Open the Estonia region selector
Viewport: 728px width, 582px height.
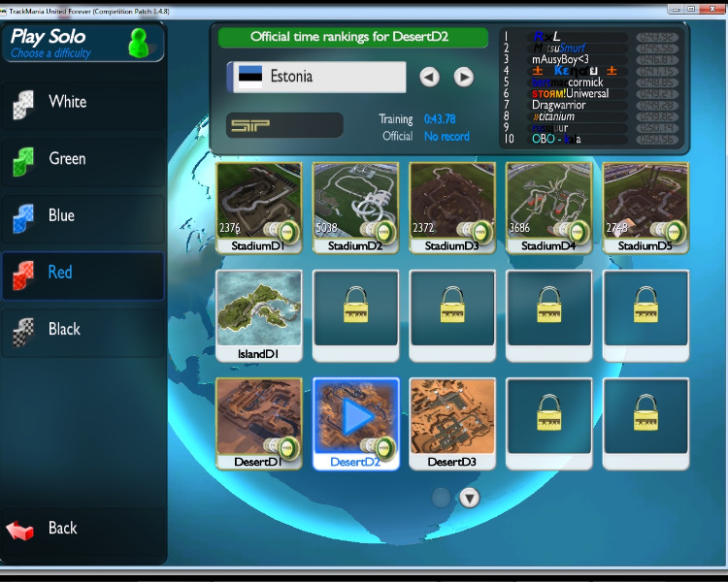[x=316, y=77]
